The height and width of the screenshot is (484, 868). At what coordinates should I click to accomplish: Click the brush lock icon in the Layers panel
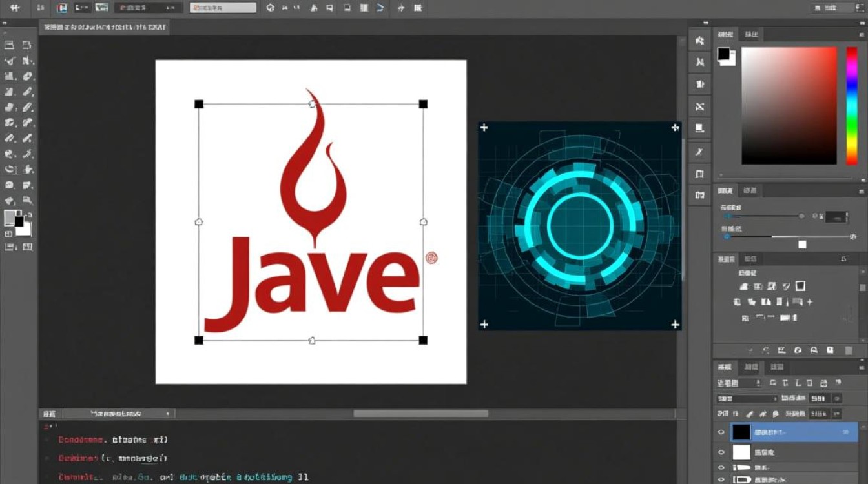(x=749, y=414)
